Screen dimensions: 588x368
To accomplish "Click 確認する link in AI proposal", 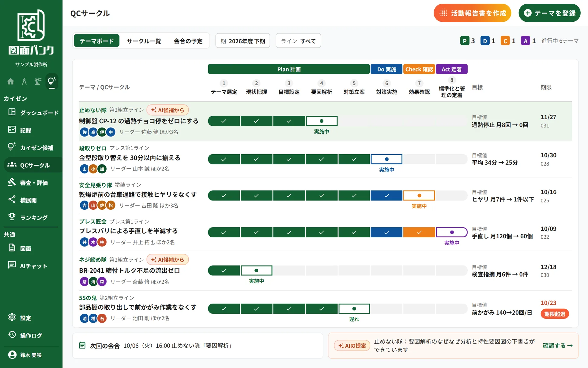I will click(x=558, y=346).
